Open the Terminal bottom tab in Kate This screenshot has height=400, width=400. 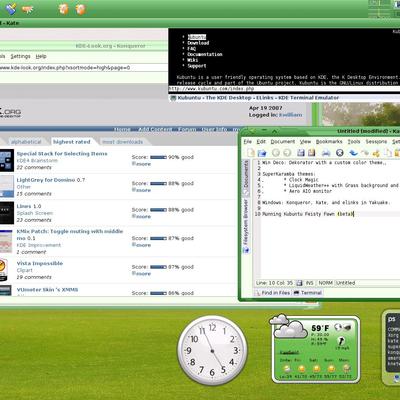(308, 293)
